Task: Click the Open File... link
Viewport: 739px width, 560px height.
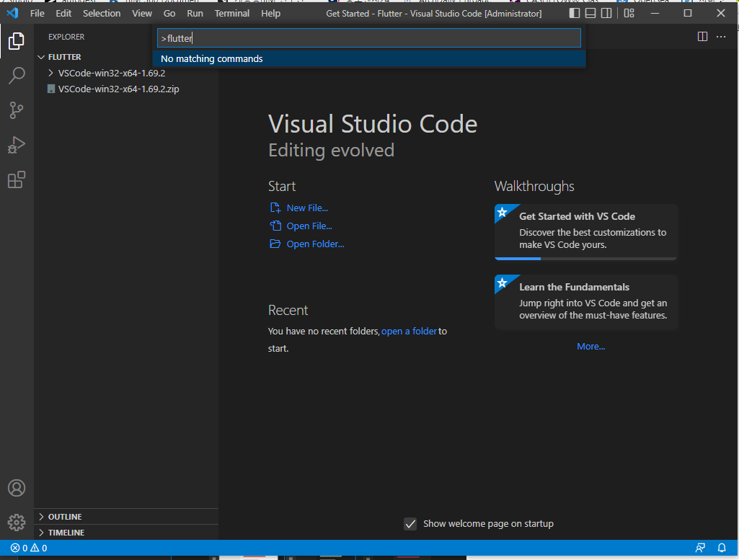Action: click(309, 226)
